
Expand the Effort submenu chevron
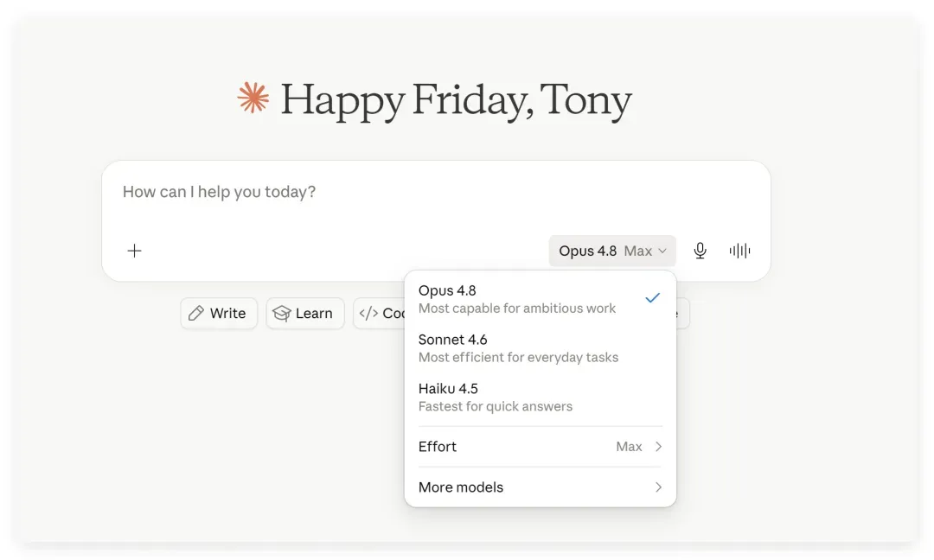(658, 446)
